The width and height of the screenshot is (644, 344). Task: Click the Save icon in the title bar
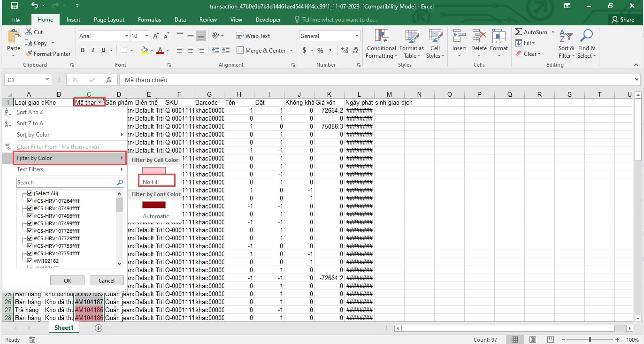[x=14, y=6]
